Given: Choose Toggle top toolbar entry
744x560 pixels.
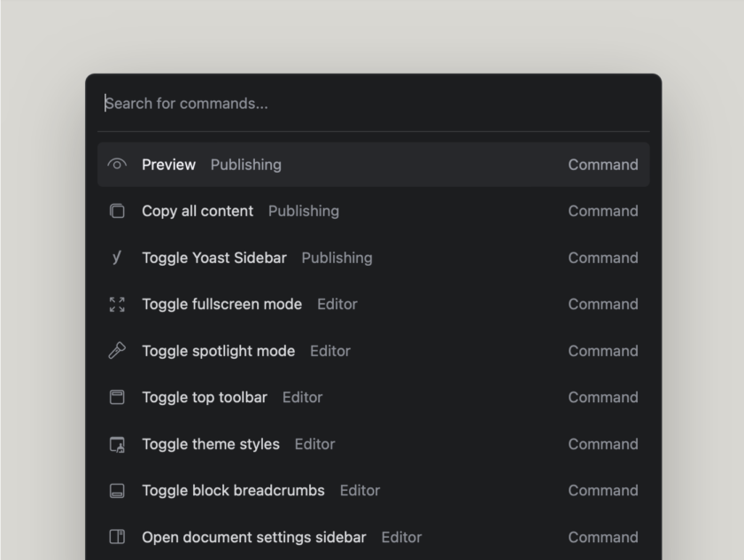Looking at the screenshot, I should click(x=374, y=397).
